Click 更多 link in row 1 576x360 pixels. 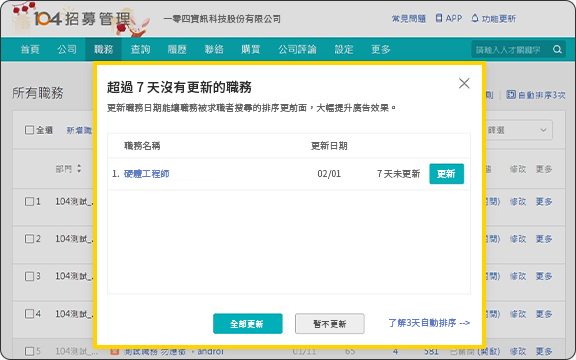coord(544,201)
